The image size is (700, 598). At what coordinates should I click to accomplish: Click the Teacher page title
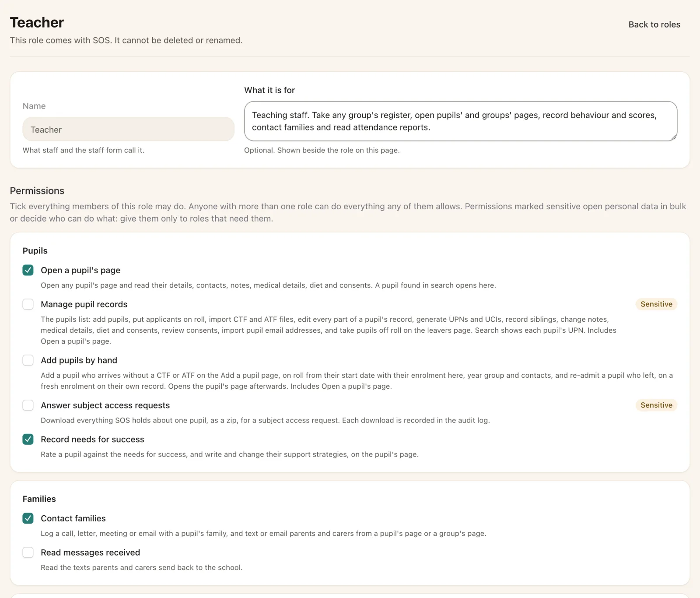pyautogui.click(x=37, y=22)
